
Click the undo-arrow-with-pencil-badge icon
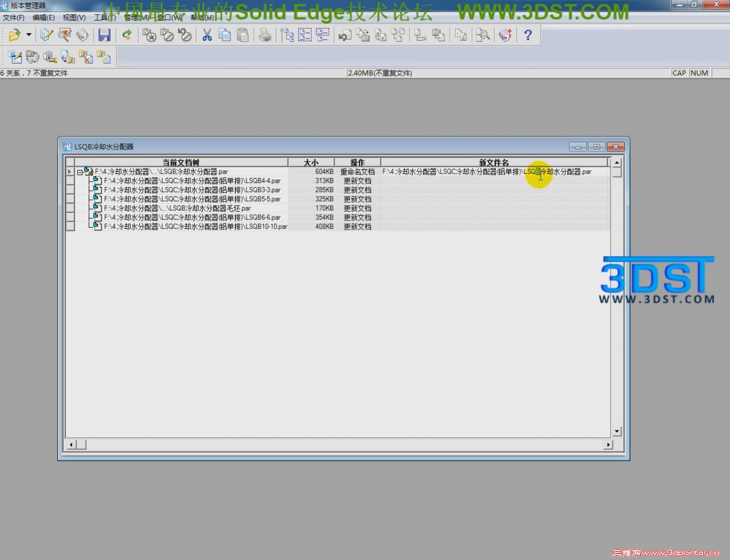pyautogui.click(x=185, y=35)
